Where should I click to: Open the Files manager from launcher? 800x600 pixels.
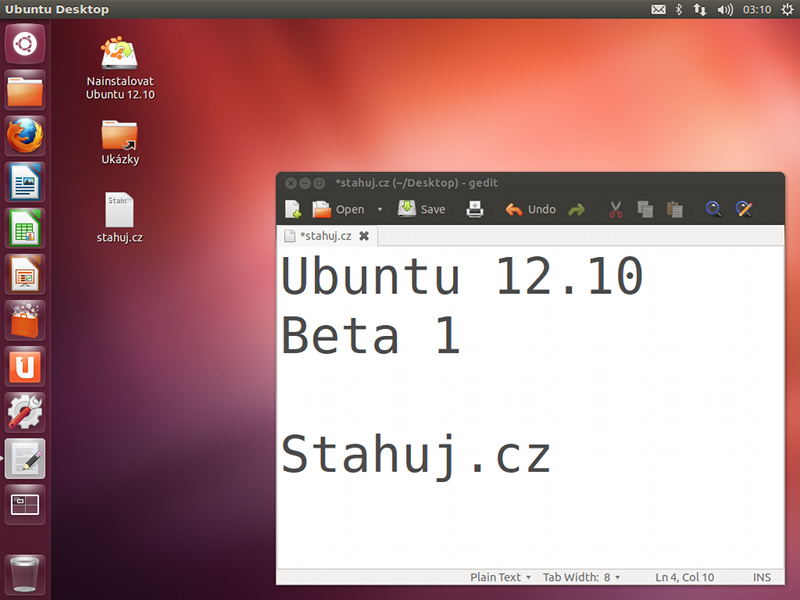pyautogui.click(x=25, y=90)
